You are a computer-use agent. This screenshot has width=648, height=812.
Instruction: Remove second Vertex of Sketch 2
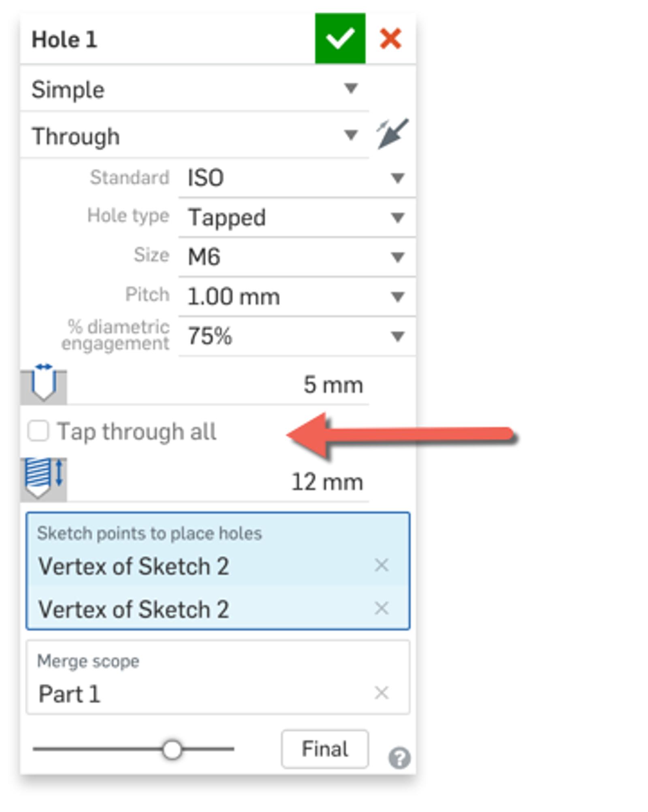click(382, 608)
